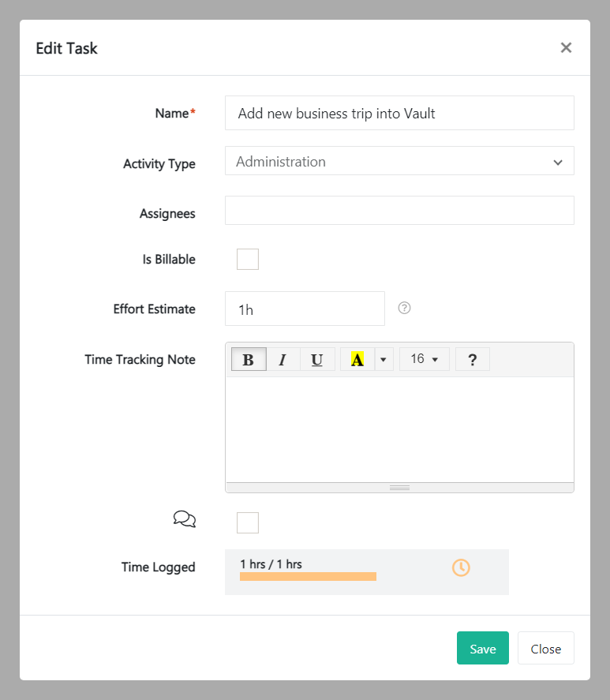610x700 pixels.
Task: Toggle Underline formatting in note toolbar
Action: (x=317, y=360)
